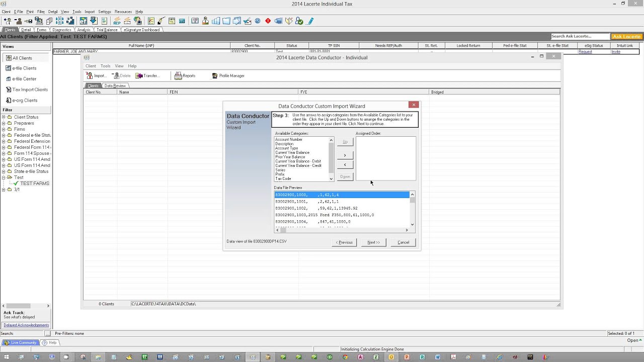Viewport: 644px width, 362px height.
Task: Expand the Preparers filter folder
Action: tap(4, 123)
